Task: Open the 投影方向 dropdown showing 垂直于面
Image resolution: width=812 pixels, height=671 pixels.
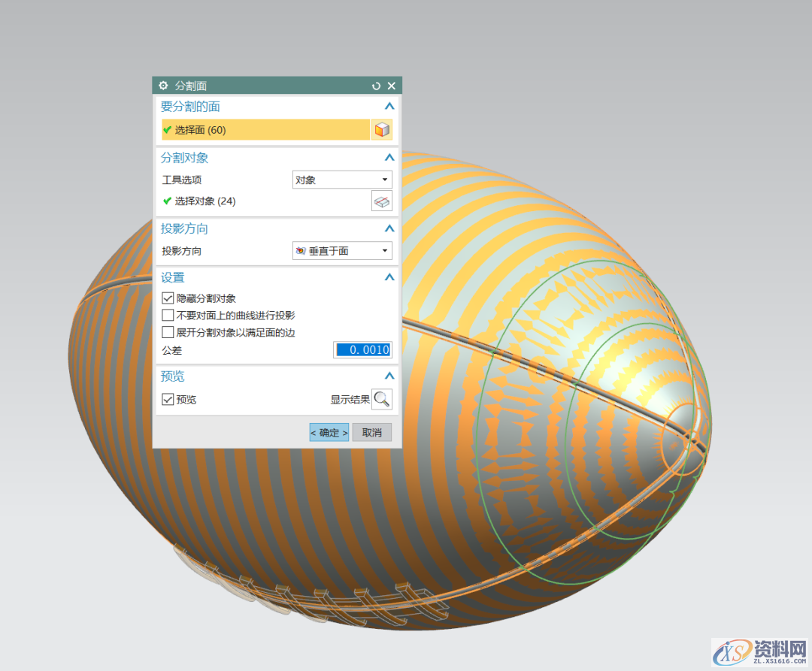Action: [x=342, y=251]
